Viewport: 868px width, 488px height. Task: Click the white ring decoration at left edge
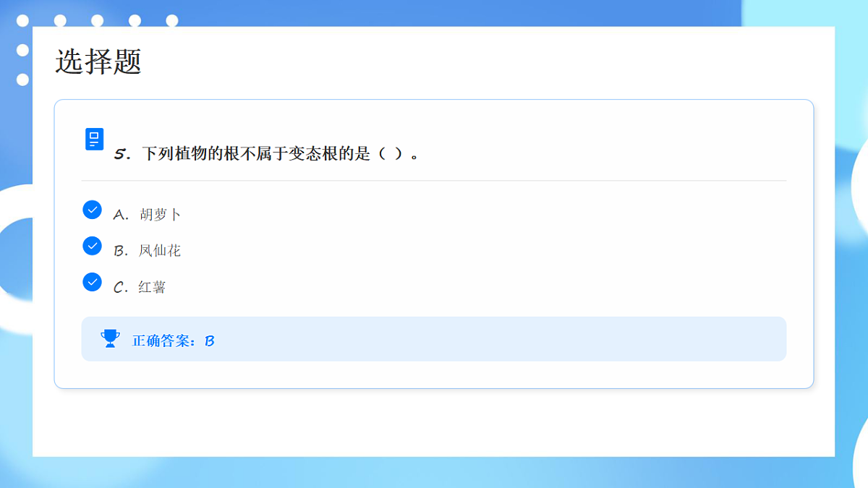pos(16,260)
